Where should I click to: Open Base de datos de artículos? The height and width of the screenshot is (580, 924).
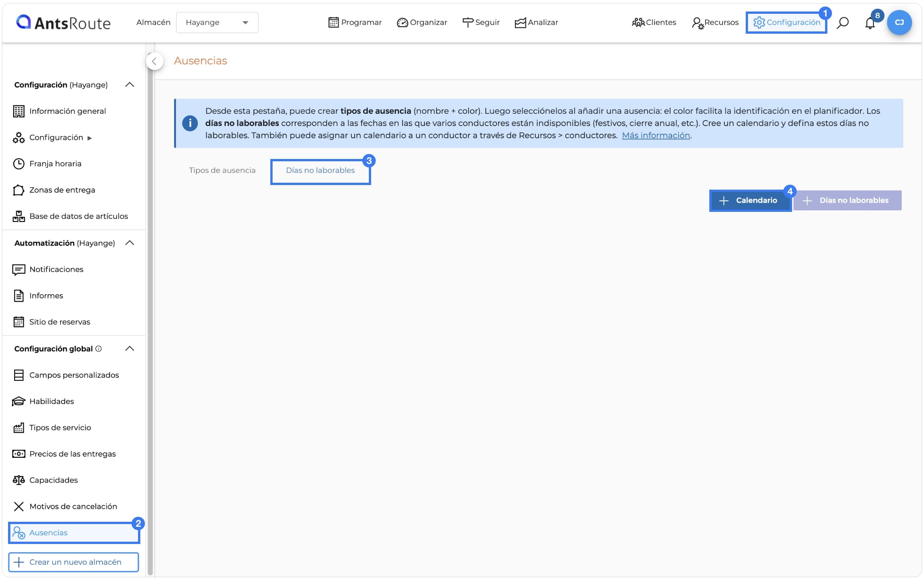(x=79, y=216)
